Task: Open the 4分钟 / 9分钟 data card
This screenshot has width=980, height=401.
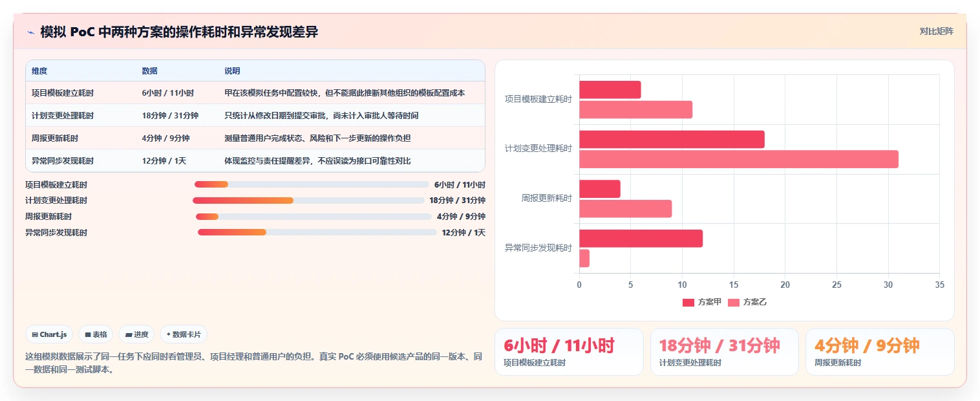Action: click(x=880, y=352)
